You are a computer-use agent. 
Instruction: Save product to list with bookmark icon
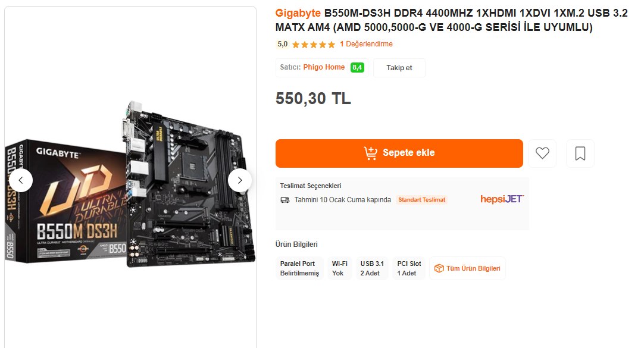[580, 153]
